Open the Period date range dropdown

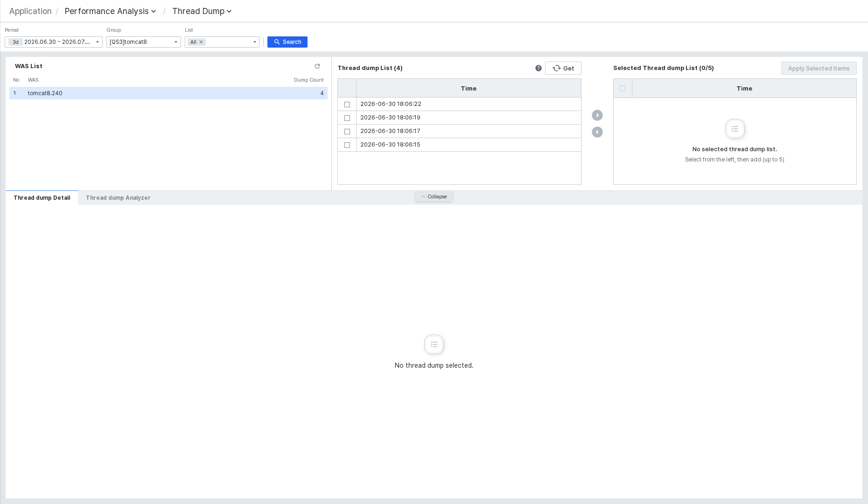(54, 42)
